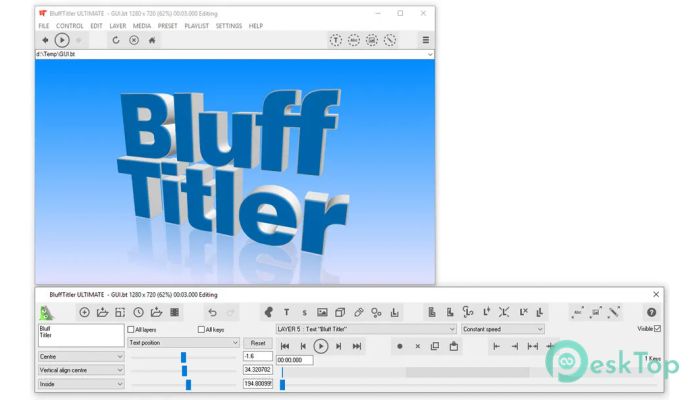Open the PLAYLIST menu
700x400 pixels.
pos(197,26)
